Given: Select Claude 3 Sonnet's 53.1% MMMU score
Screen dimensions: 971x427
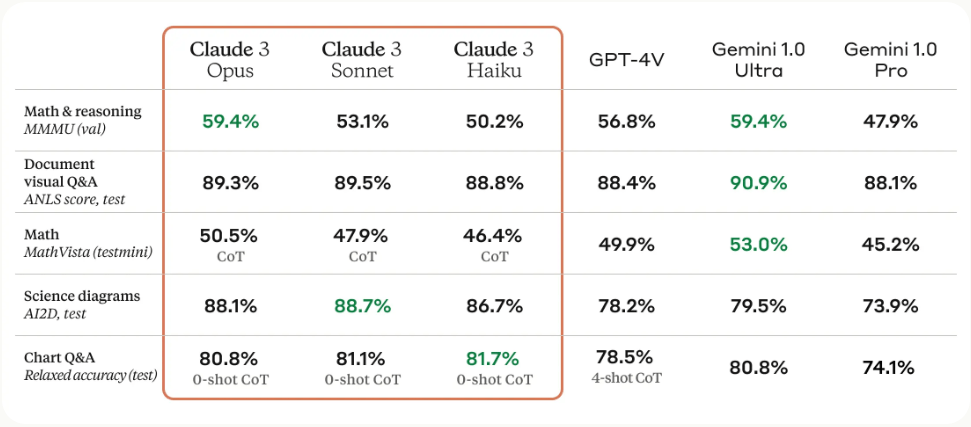Looking at the screenshot, I should tap(362, 121).
